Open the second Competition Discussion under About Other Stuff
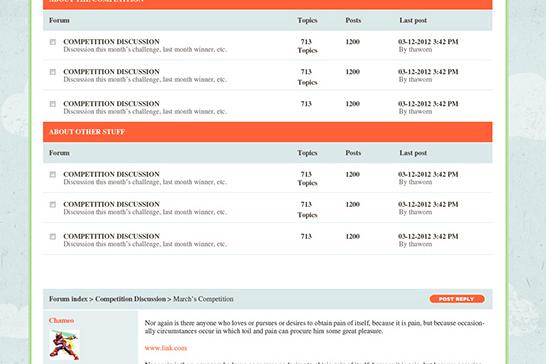Image resolution: width=546 pixels, height=364 pixels. coord(111,204)
